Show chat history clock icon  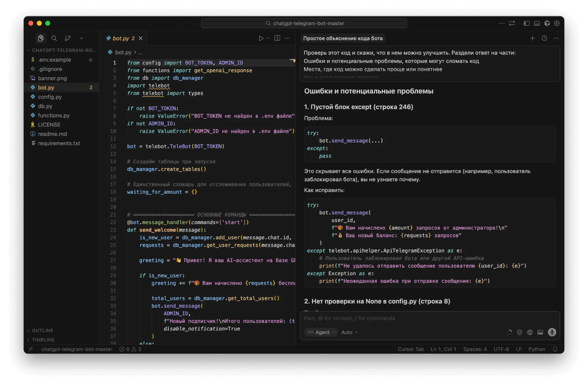coord(544,38)
